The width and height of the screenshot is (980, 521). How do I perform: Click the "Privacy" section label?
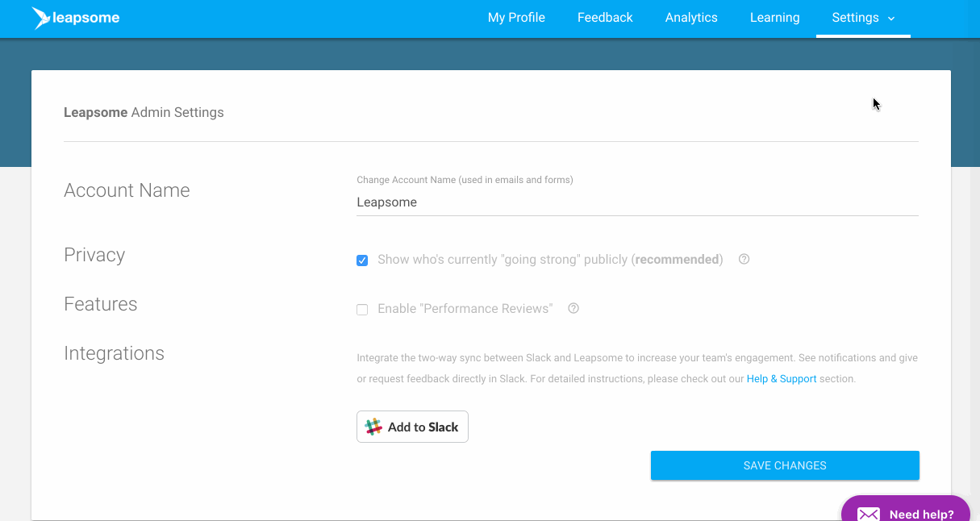pyautogui.click(x=94, y=255)
